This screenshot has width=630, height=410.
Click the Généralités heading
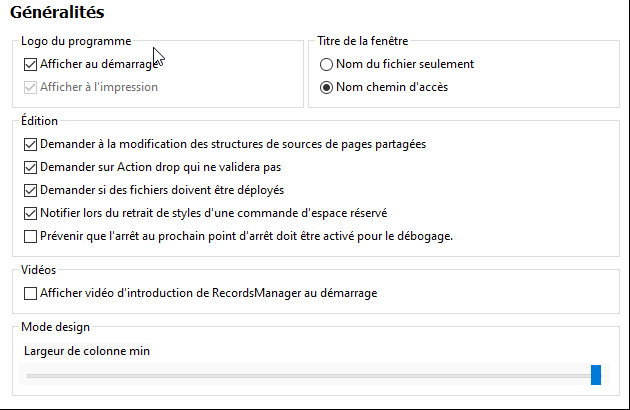coord(57,13)
